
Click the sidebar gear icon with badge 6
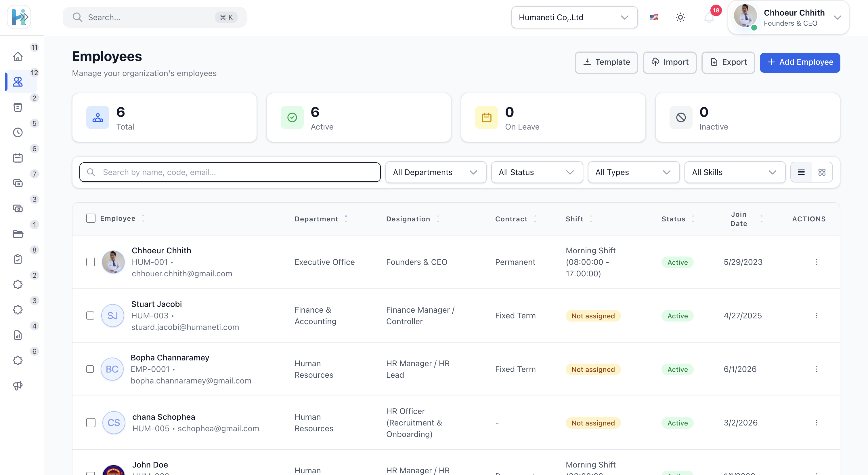[x=18, y=360]
